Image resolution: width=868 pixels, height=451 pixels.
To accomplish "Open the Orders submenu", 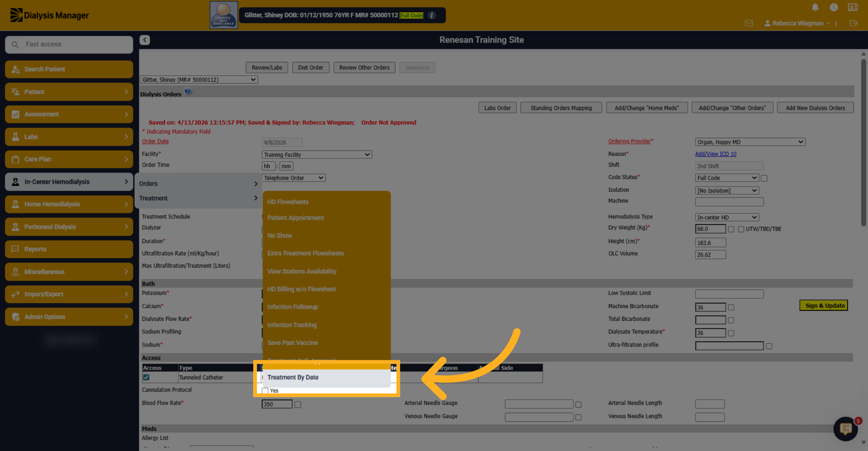I will pyautogui.click(x=198, y=184).
